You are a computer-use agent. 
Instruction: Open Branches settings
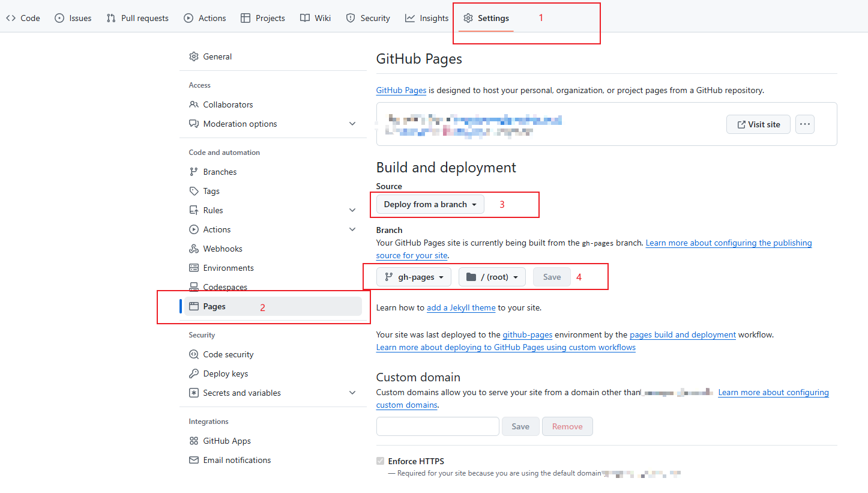tap(273, 172)
